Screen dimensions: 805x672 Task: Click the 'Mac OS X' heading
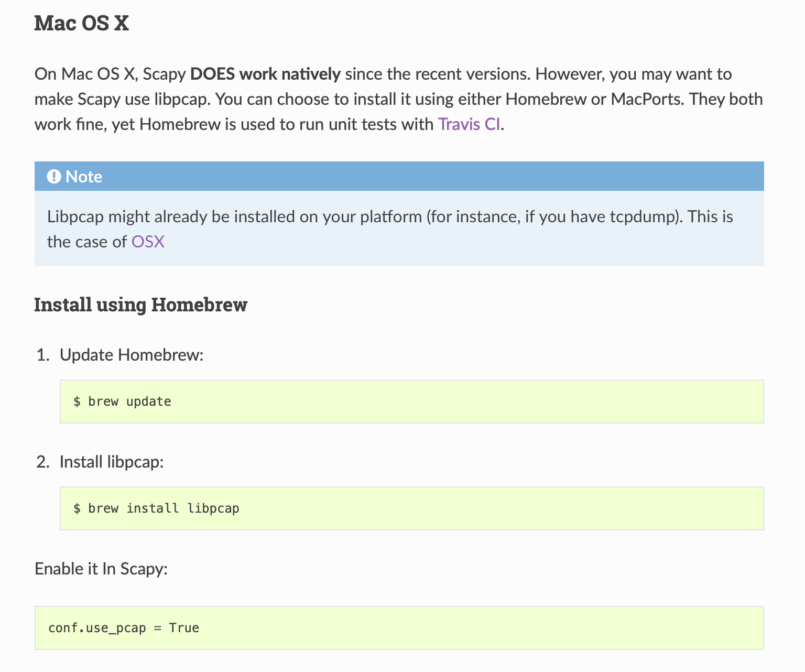point(81,24)
